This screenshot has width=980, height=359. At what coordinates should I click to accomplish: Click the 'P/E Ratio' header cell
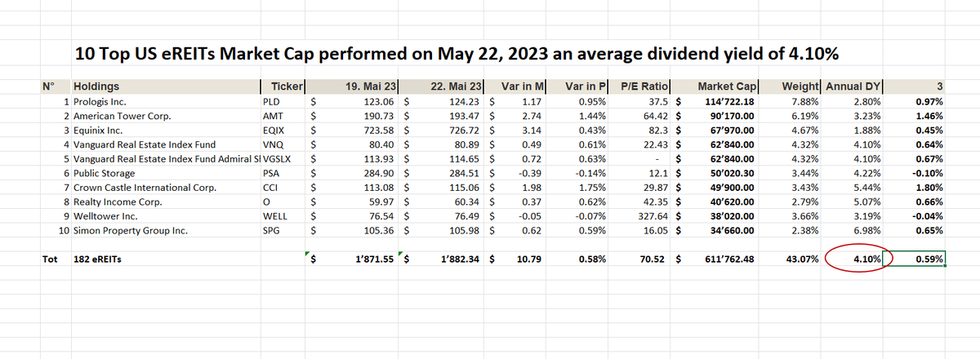tap(637, 86)
